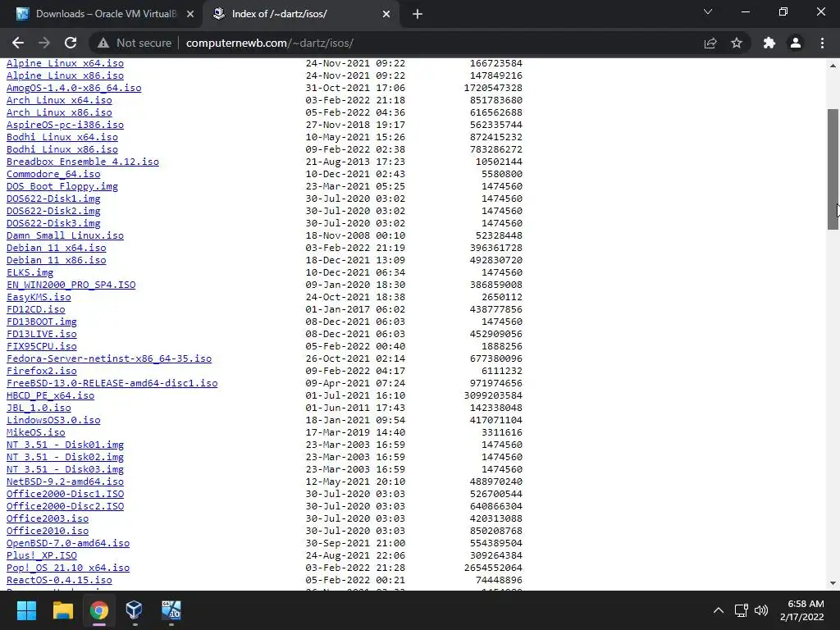Click the LindowsOS3.0.iso link
Screen dimensions: 840x630
tap(53, 421)
